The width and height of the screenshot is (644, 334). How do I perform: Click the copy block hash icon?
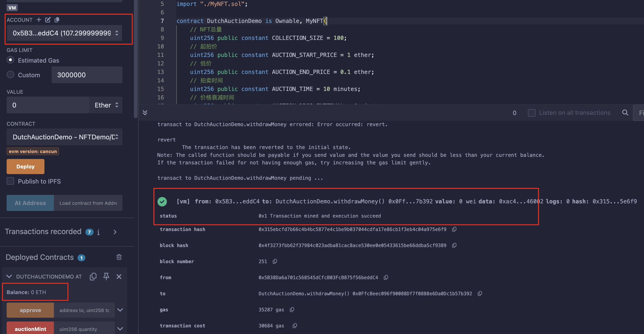click(453, 245)
